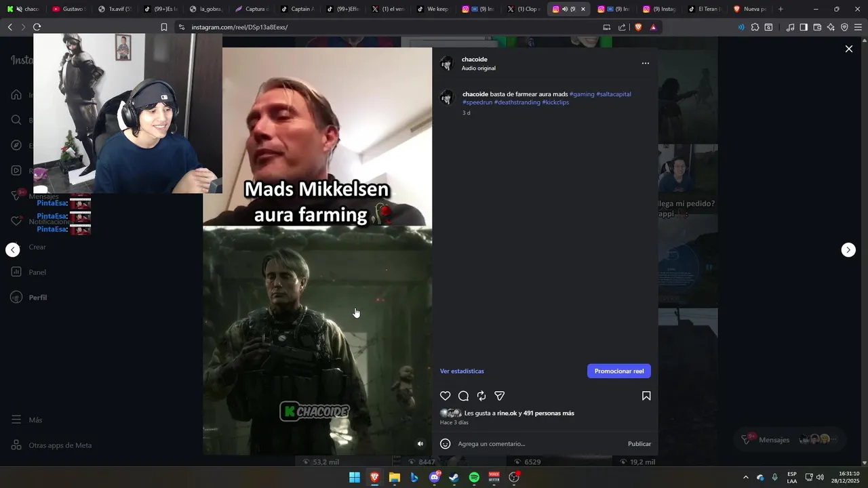
Task: Click the Brave Rewards triangle icon
Action: (x=653, y=27)
